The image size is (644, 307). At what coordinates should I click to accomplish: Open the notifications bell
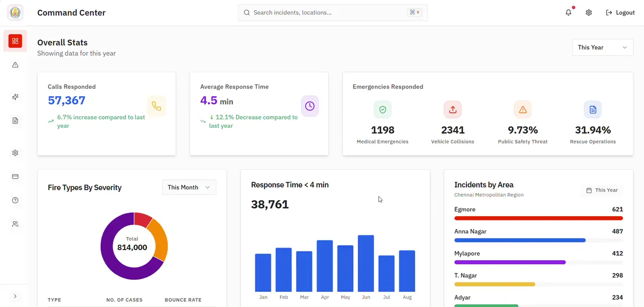click(569, 13)
